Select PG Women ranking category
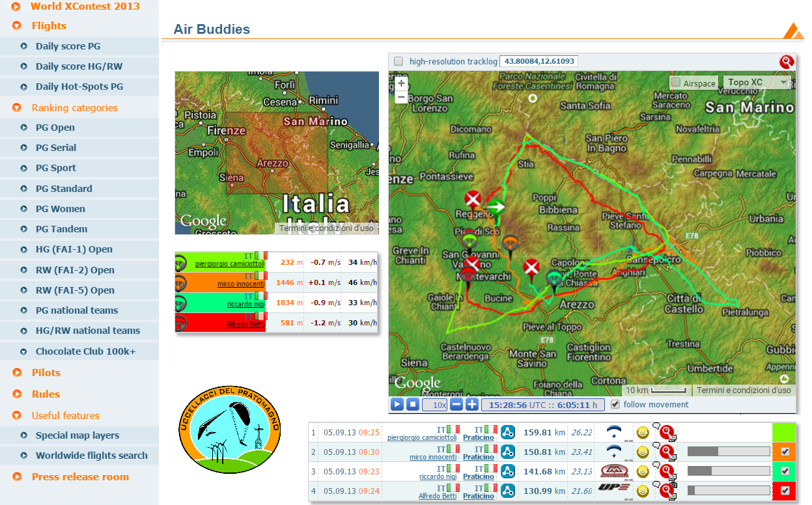This screenshot has height=505, width=812. pyautogui.click(x=61, y=209)
